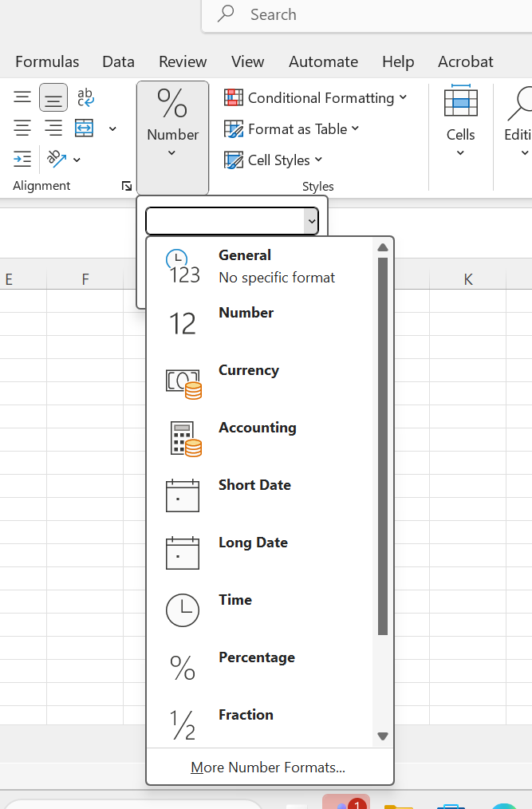This screenshot has width=532, height=809.
Task: Select Number format option
Action: click(259, 323)
